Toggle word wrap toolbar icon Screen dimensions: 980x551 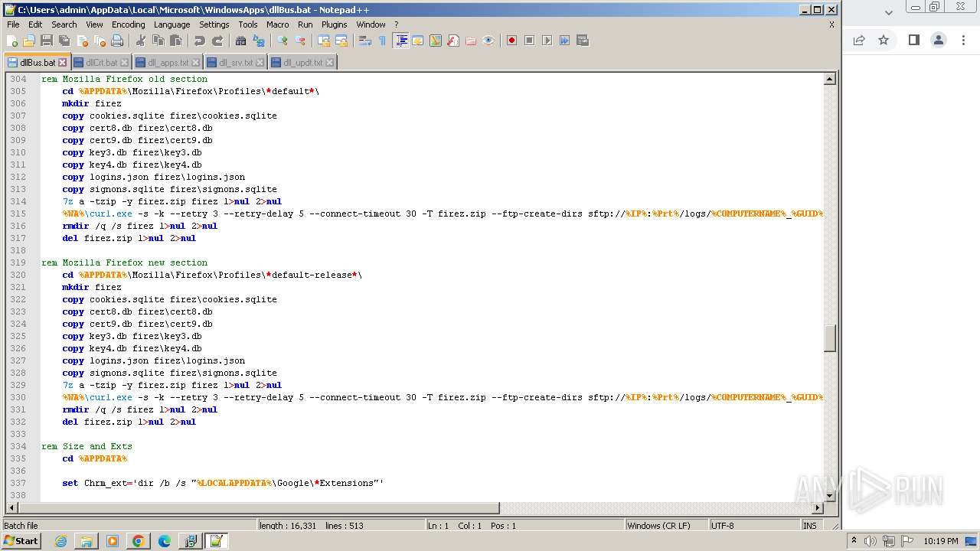click(365, 41)
